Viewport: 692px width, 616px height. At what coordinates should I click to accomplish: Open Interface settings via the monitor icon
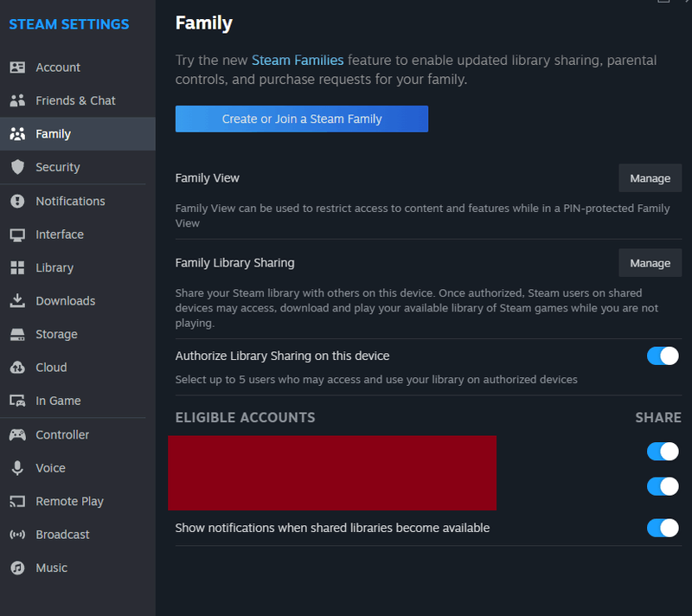(x=17, y=234)
